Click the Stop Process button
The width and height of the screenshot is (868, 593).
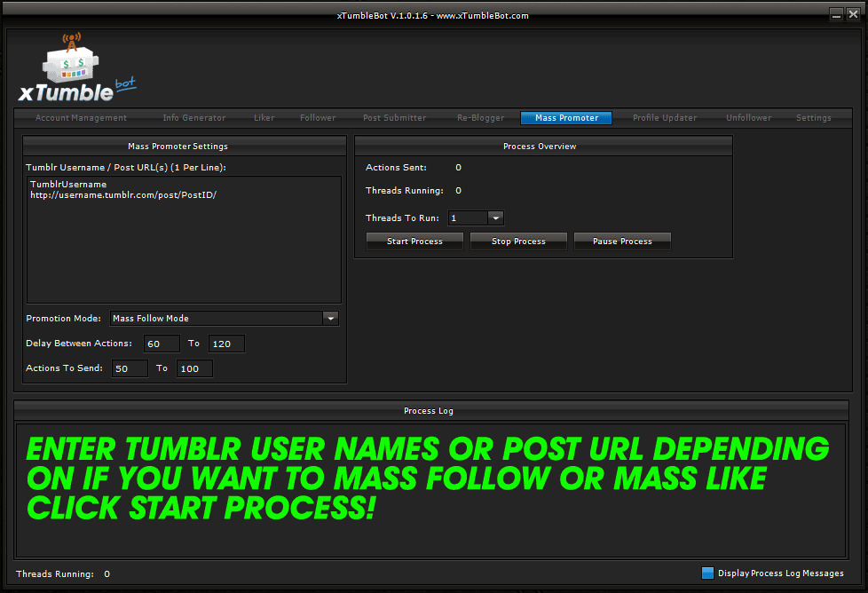518,241
